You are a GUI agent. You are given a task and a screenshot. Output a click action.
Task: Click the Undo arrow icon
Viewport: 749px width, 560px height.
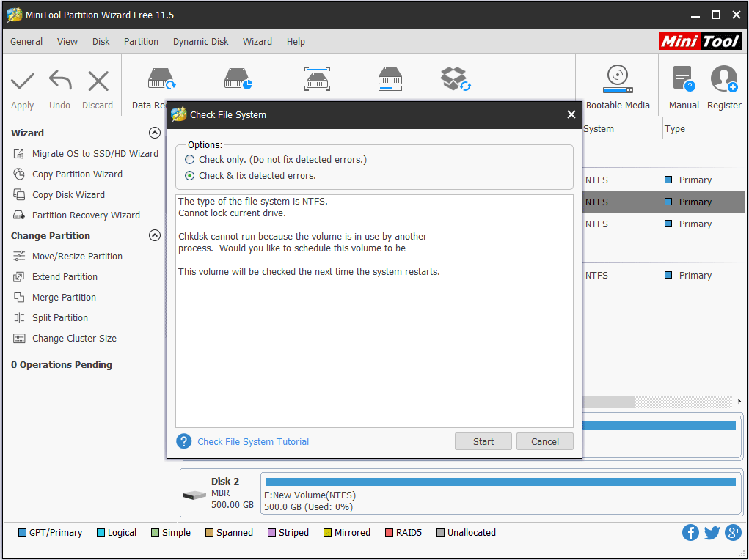(x=60, y=80)
